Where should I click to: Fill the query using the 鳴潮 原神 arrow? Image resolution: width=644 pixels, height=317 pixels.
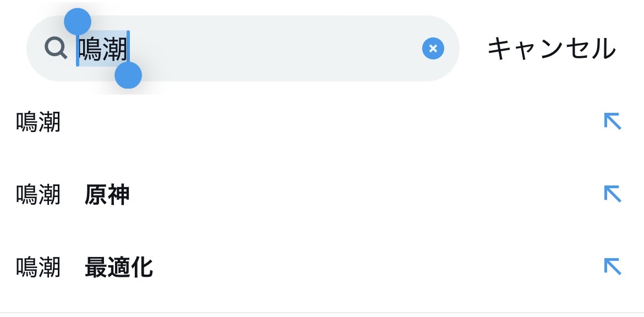tap(612, 194)
